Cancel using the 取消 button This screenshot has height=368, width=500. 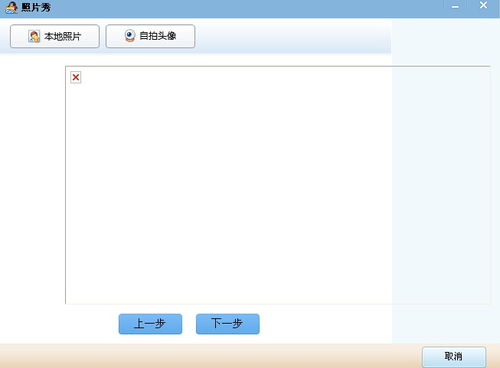pos(454,357)
